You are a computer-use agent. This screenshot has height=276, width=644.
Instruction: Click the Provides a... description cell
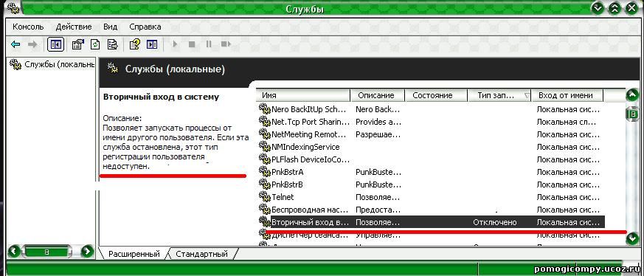[378, 122]
